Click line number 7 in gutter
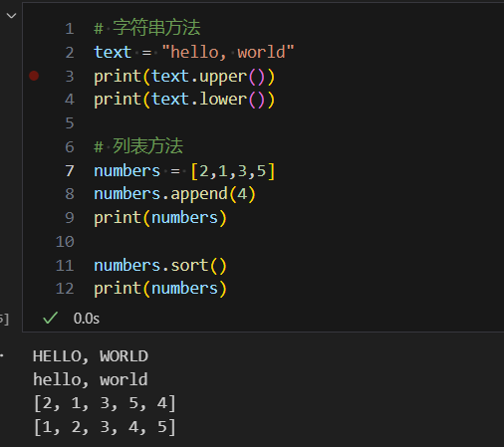 tap(70, 171)
